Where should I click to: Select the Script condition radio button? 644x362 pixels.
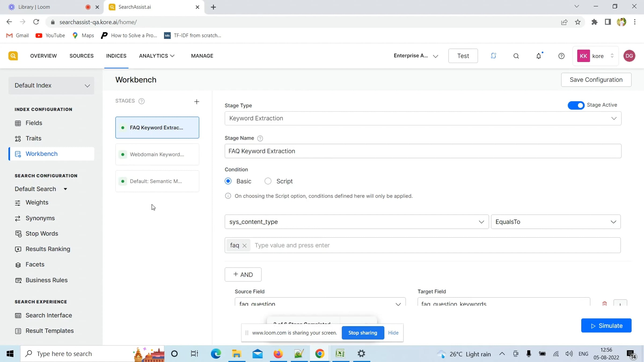click(268, 181)
